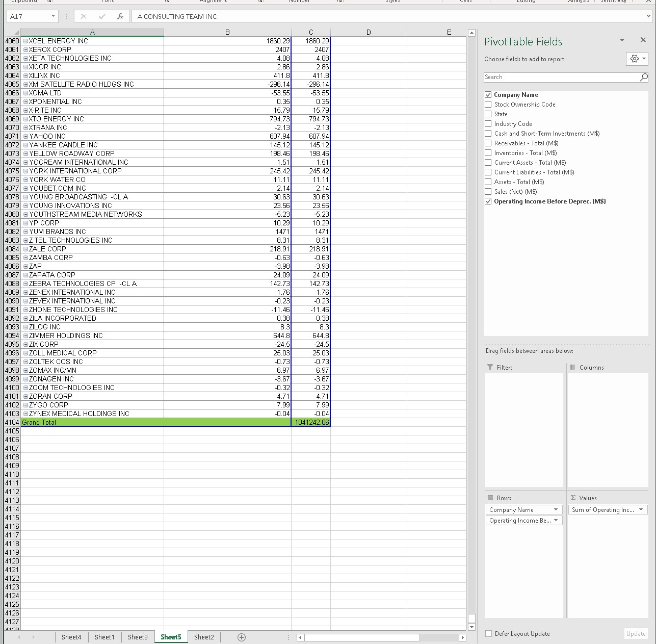Open the Company Name dropdown in Rows area
This screenshot has width=656, height=644.
tap(556, 509)
